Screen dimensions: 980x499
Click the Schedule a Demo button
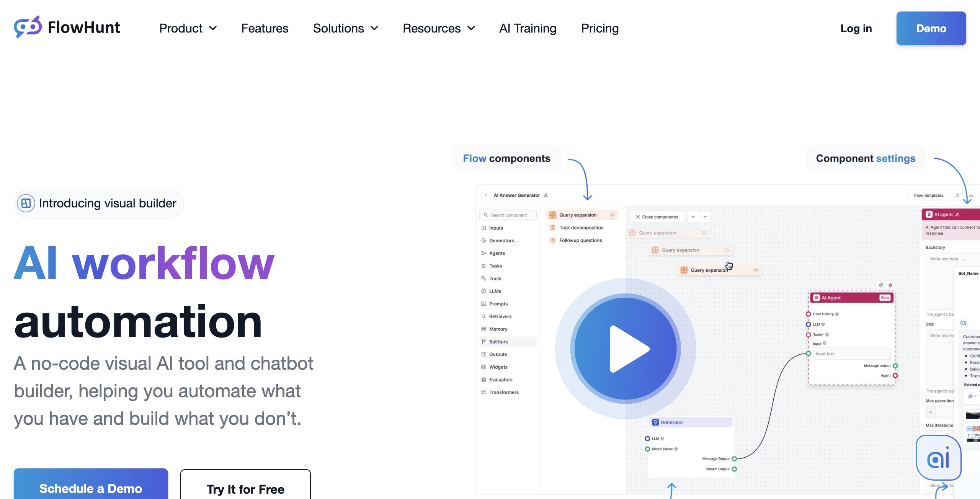click(x=91, y=488)
